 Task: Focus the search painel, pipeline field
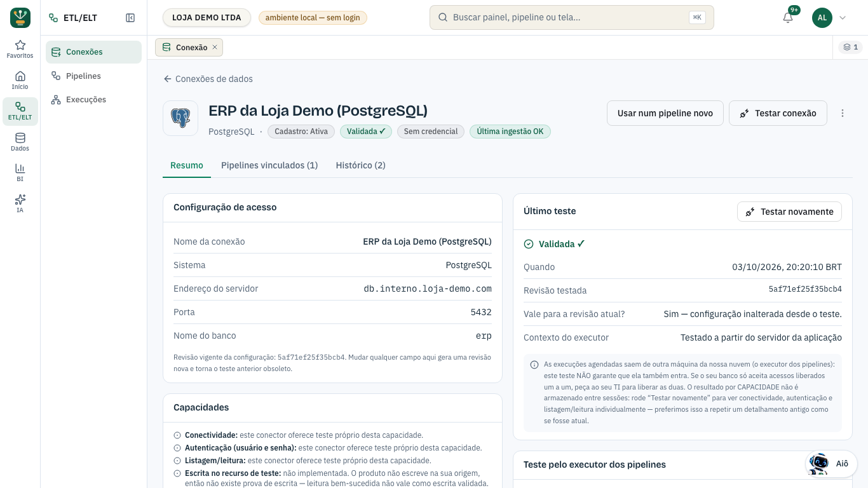point(572,18)
